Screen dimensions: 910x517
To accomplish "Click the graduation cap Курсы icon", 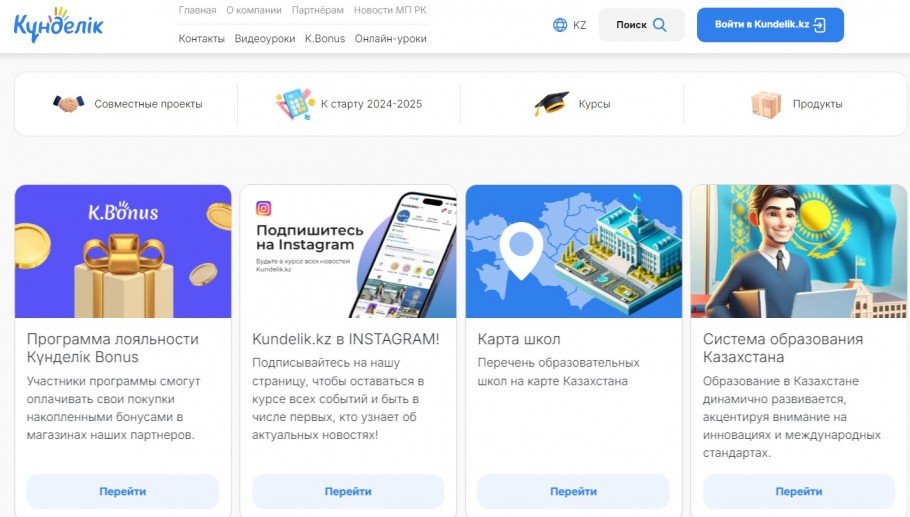I will point(551,104).
